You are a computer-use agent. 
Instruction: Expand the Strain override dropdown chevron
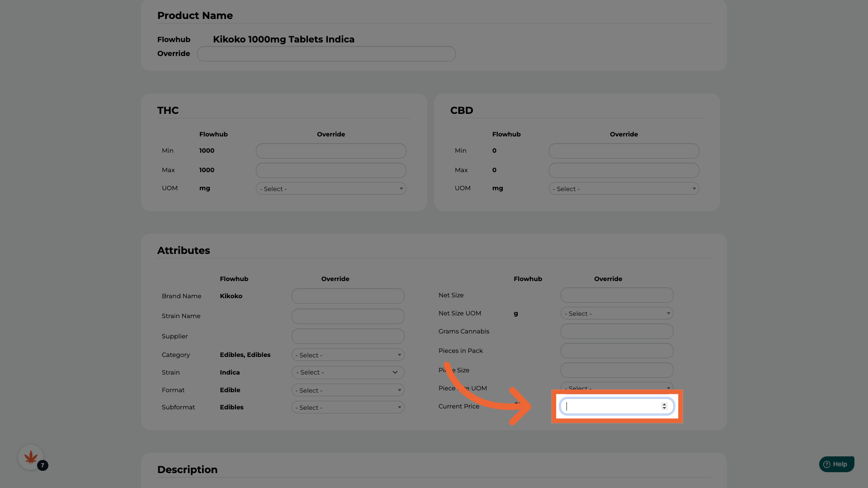click(x=395, y=372)
